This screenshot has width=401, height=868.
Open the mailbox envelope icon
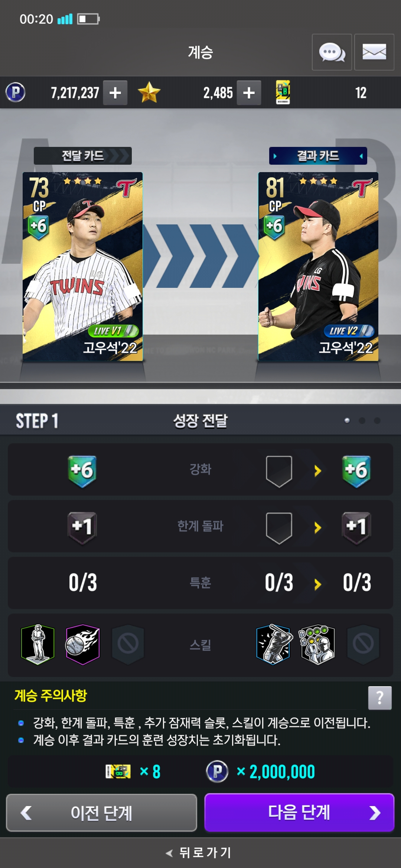[x=374, y=52]
